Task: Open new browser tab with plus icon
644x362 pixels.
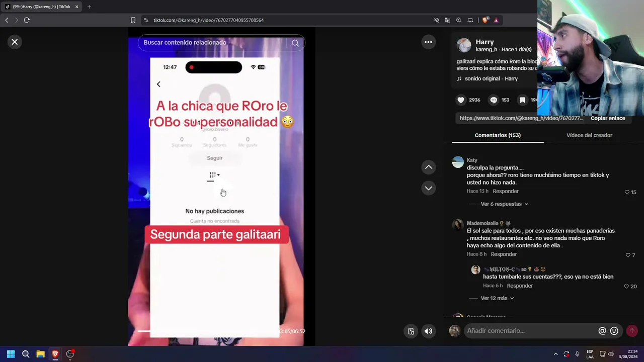Action: [x=89, y=7]
